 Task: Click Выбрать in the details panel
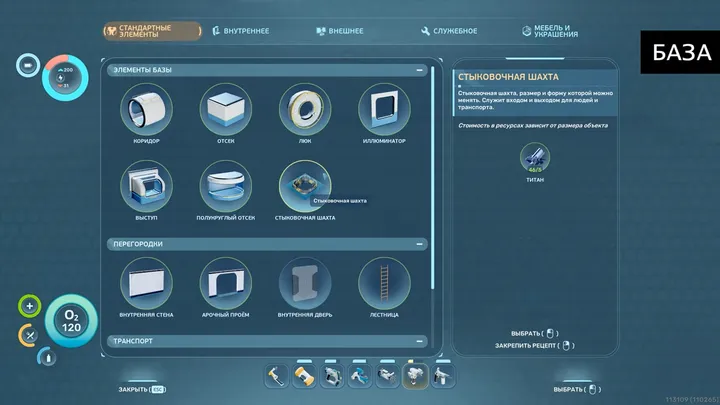tap(535, 333)
